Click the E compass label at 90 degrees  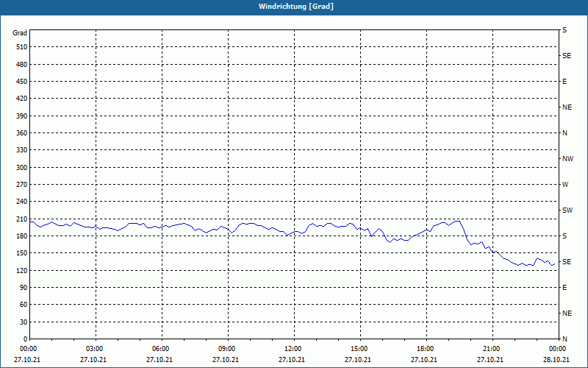pyautogui.click(x=564, y=288)
